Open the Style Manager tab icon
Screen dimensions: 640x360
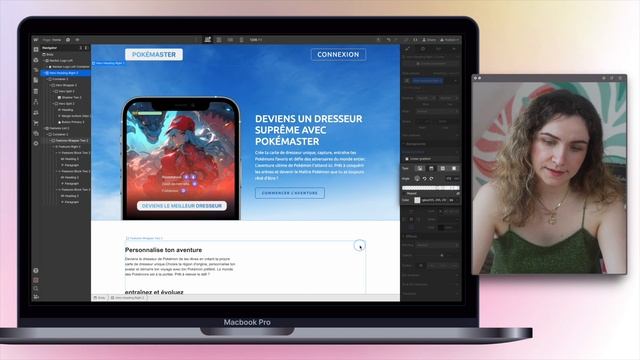pyautogui.click(x=438, y=49)
